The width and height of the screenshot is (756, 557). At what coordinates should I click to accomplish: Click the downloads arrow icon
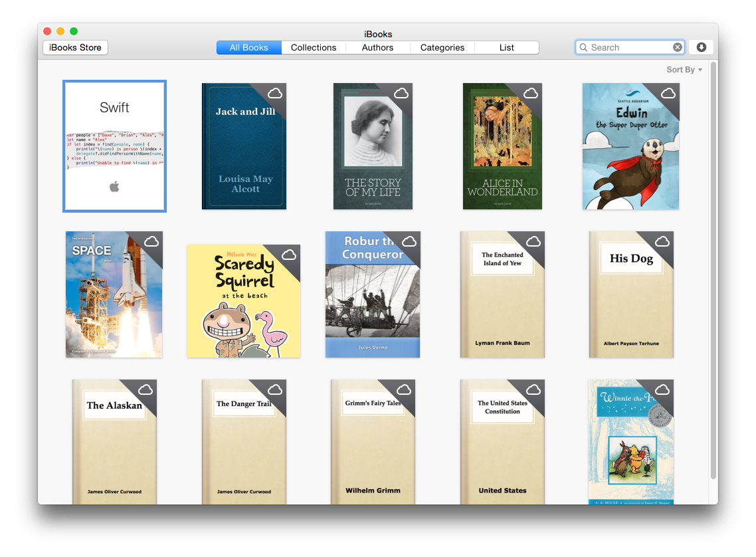point(701,47)
